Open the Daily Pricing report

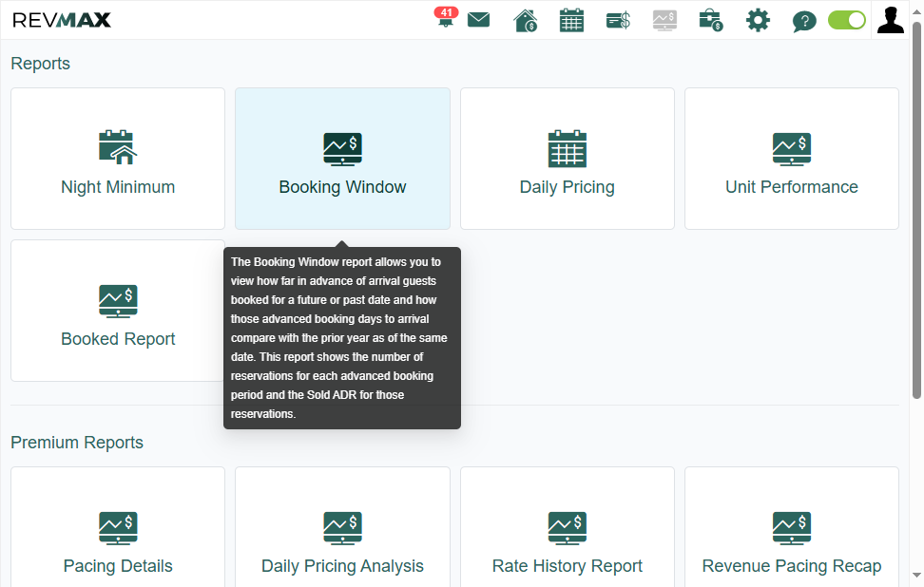567,159
